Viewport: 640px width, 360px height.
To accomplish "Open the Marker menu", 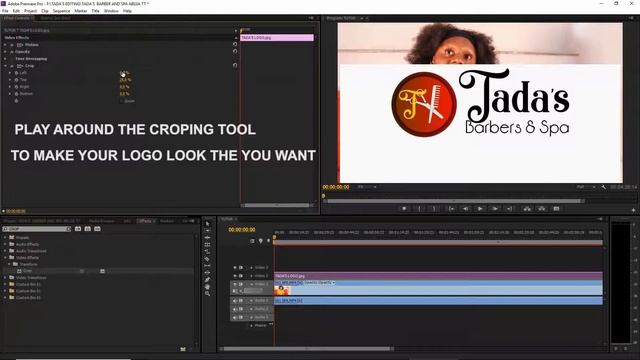I will pyautogui.click(x=81, y=11).
